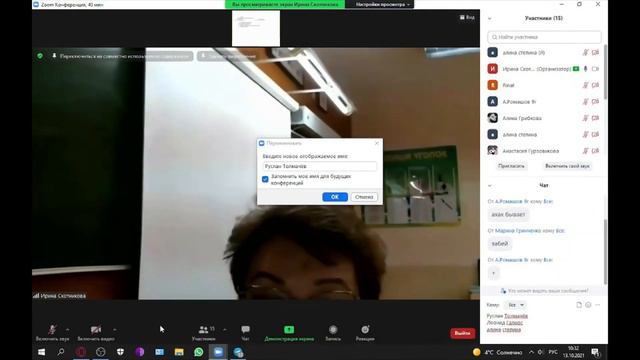Viewport: 640px width, 360px height.
Task: Click red И avatar of the organizer
Action: click(493, 69)
